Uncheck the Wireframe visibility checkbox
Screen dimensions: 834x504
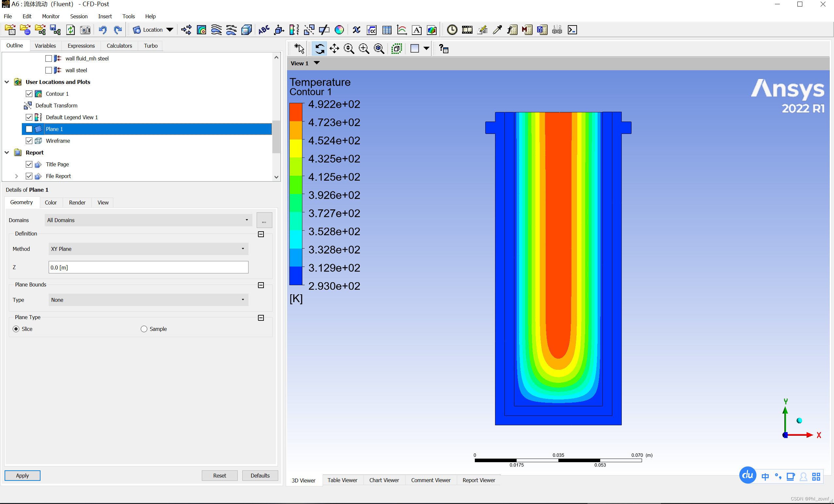(x=29, y=141)
